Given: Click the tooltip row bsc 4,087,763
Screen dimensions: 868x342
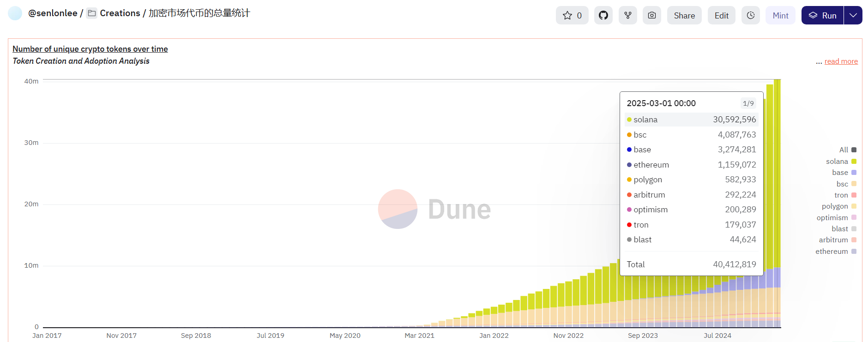Looking at the screenshot, I should click(692, 135).
